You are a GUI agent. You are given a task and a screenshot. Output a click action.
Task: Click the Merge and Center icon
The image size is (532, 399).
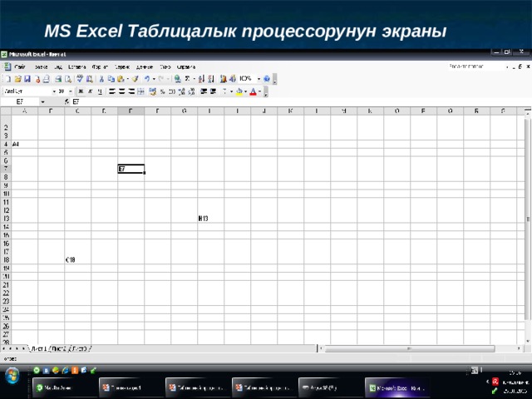click(x=140, y=91)
